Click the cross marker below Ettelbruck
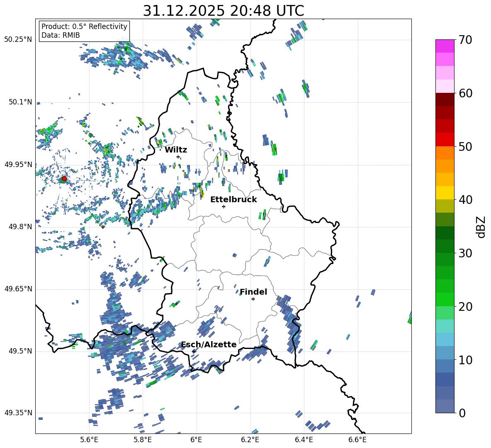Screen dimensions: 491x448 pyautogui.click(x=224, y=206)
